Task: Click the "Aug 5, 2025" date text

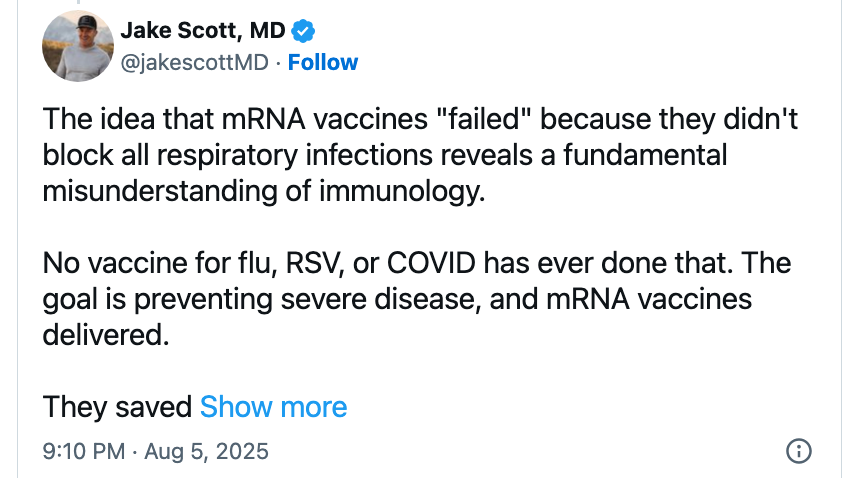Action: (206, 451)
